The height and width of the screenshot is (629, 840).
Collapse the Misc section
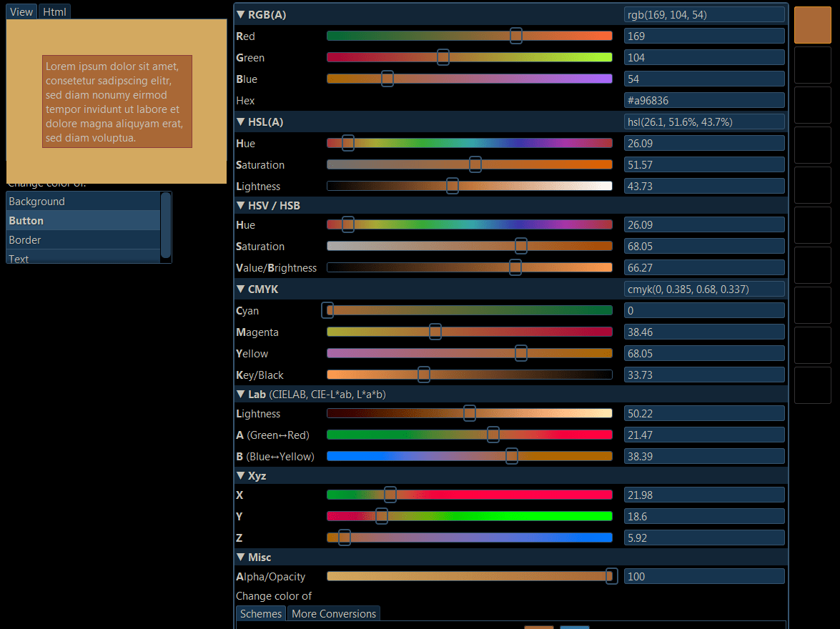240,558
